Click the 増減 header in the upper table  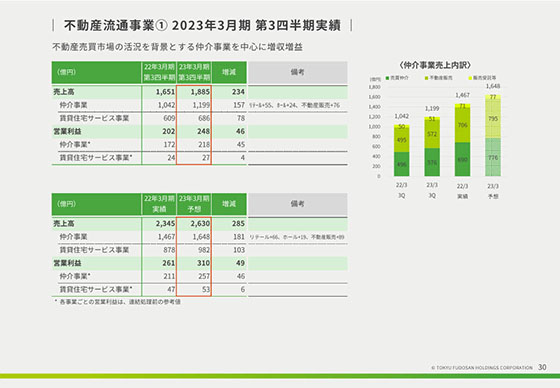coord(229,72)
